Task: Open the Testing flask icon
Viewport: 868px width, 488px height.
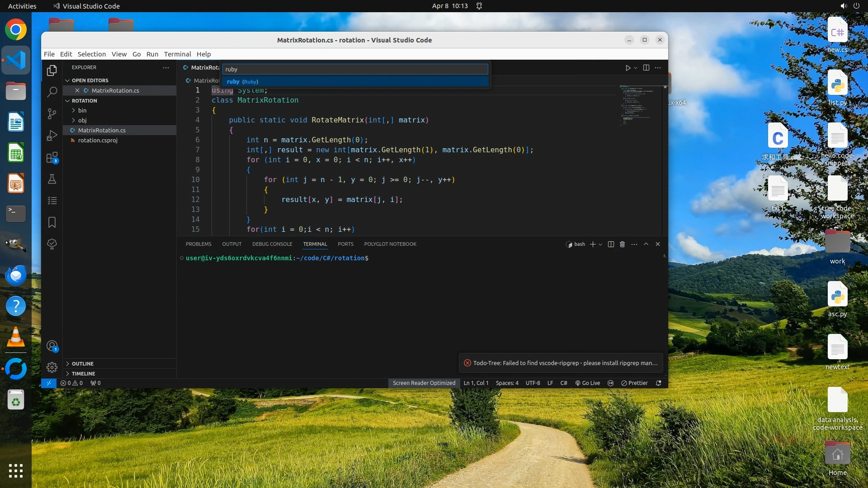Action: tap(52, 179)
